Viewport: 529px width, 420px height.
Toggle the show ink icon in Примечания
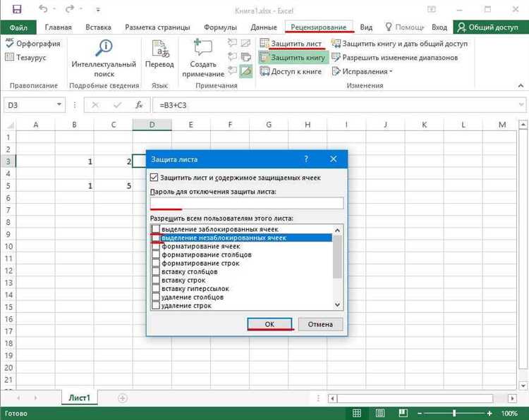[x=246, y=71]
